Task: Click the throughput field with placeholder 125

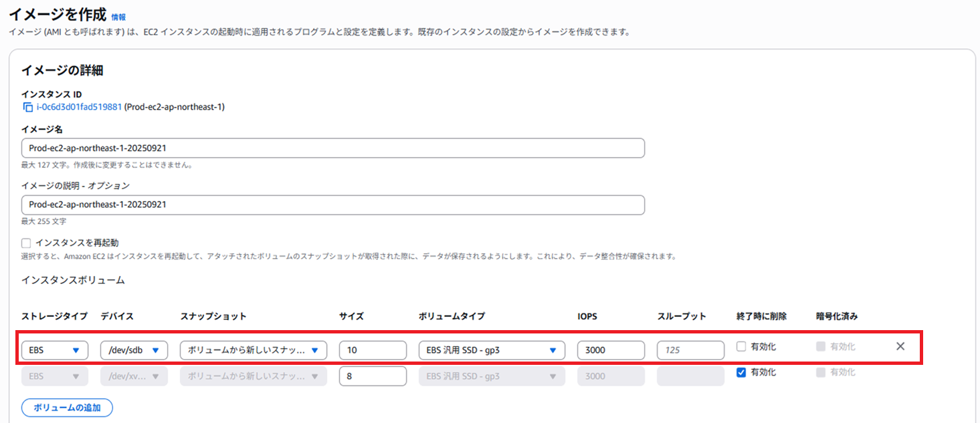Action: [690, 350]
